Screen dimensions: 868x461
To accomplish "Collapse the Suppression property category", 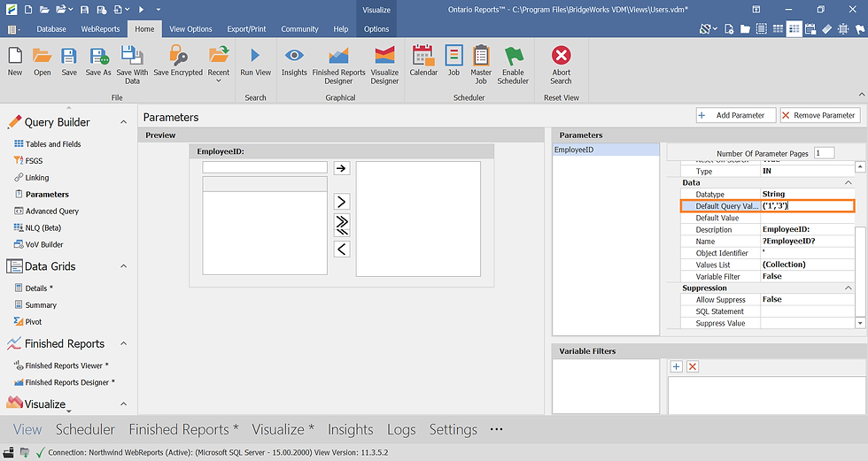I will coord(848,288).
